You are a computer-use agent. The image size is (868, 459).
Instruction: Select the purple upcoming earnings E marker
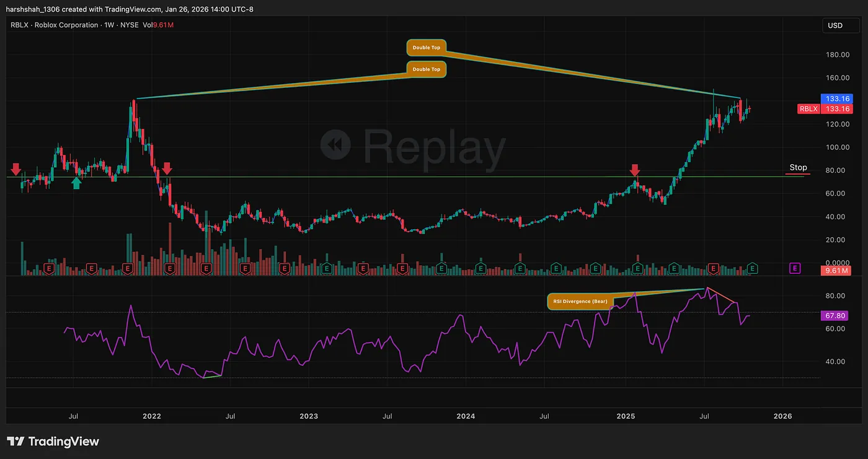click(795, 268)
